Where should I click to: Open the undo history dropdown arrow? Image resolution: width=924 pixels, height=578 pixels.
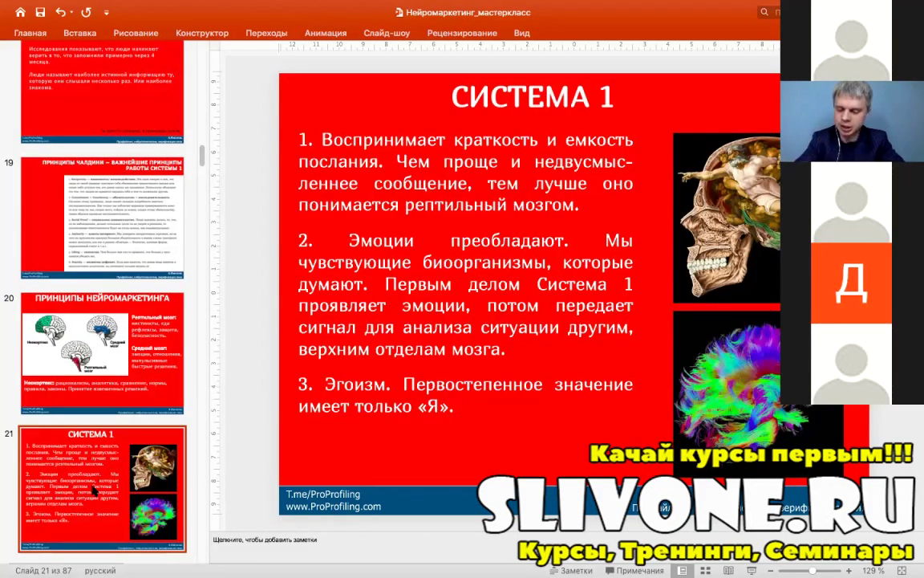pos(72,12)
